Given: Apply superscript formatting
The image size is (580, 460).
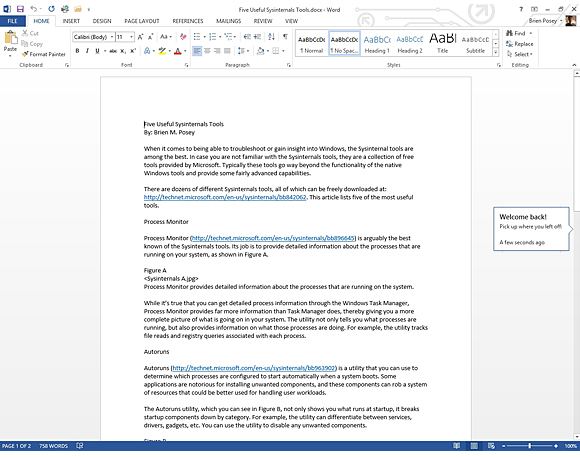Looking at the screenshot, I should (133, 51).
